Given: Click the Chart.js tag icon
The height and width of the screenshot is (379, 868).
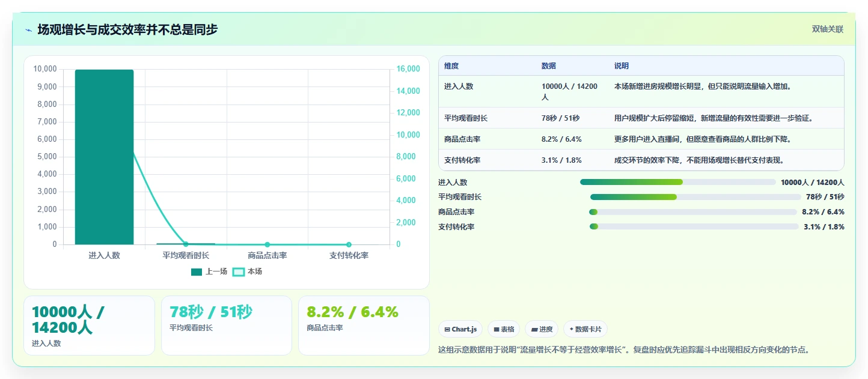Looking at the screenshot, I should pyautogui.click(x=447, y=329).
